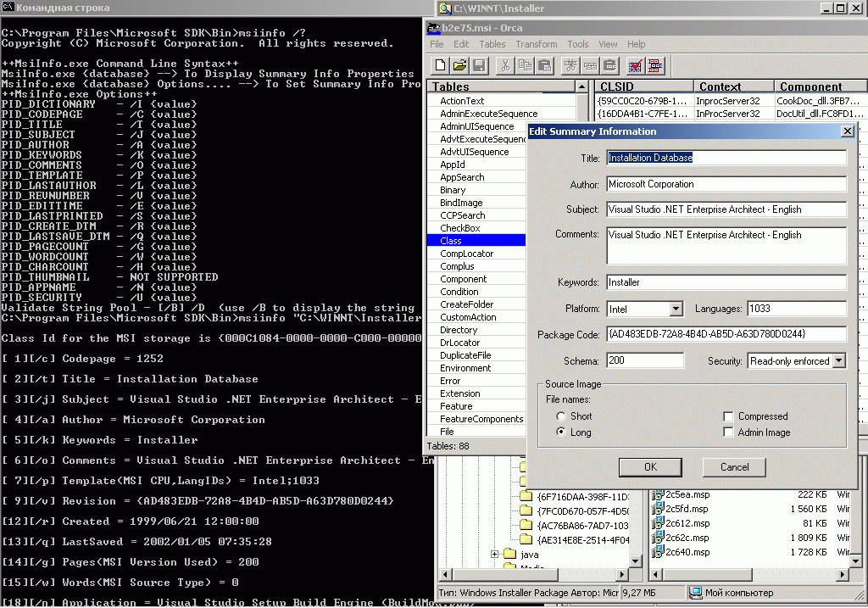Click the Keywords input field
The image size is (868, 608).
[726, 282]
